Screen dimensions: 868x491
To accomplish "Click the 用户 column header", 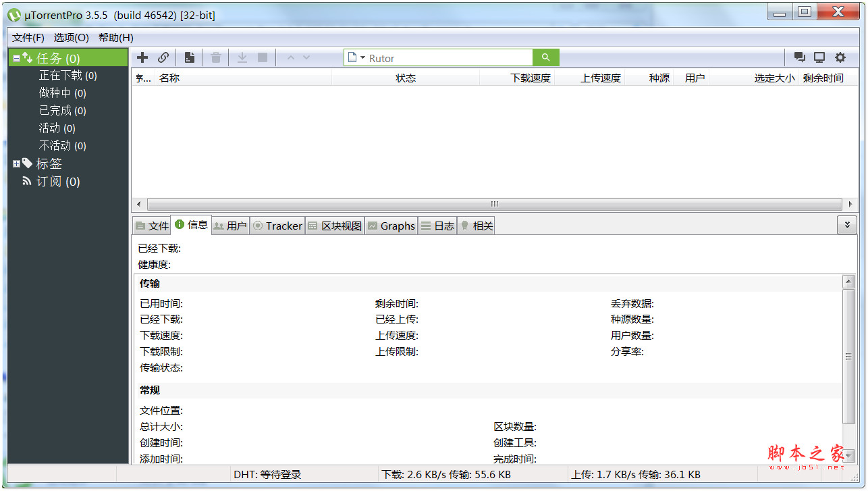I will pyautogui.click(x=691, y=78).
